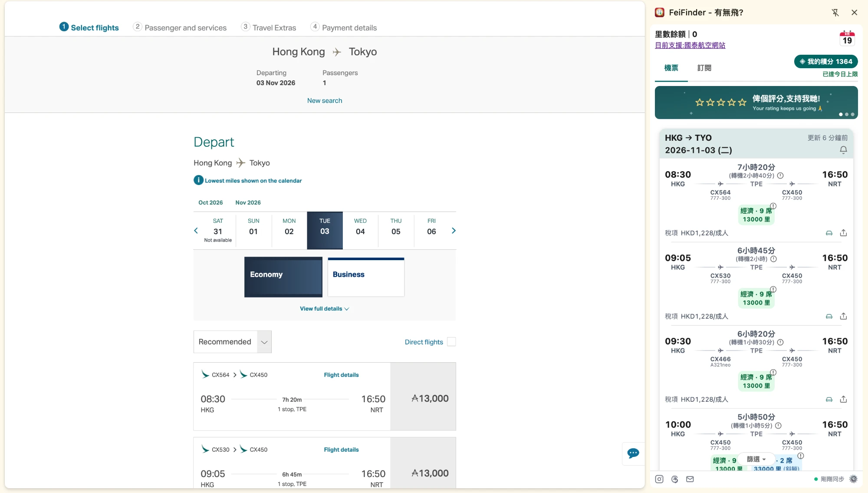
Task: Close the FeiFinder panel
Action: pos(854,13)
